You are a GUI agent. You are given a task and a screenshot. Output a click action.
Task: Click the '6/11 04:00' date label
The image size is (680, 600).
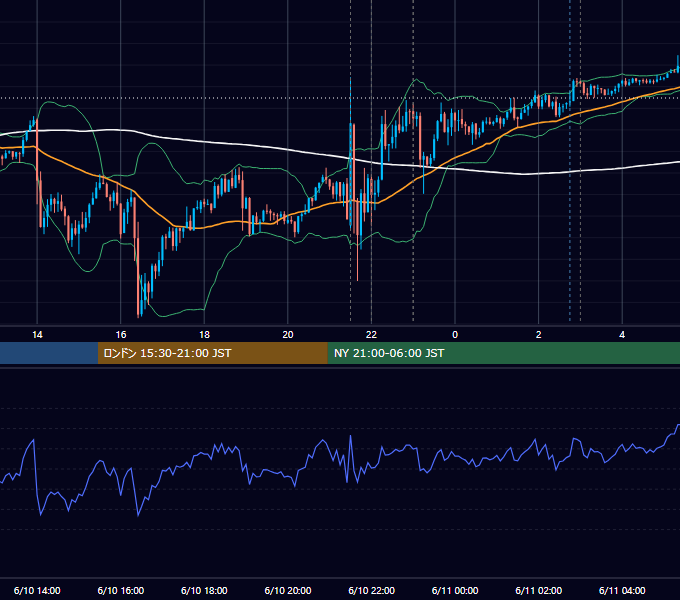622,590
